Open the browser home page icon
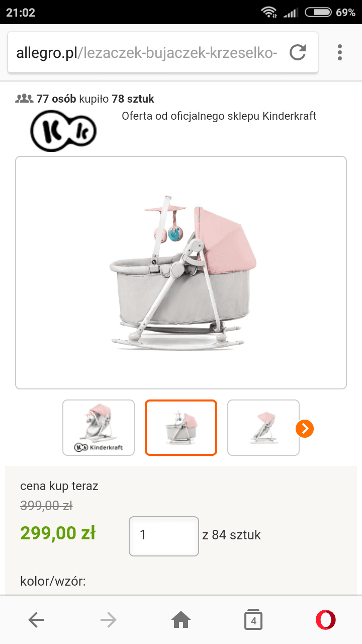Screen dimensions: 362x644 click(181, 620)
